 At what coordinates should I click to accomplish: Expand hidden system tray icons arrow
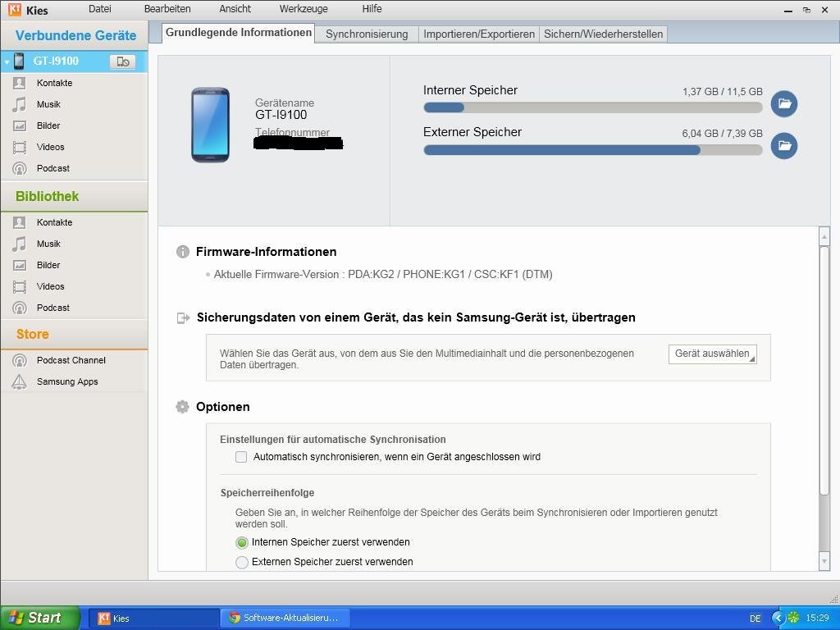click(x=778, y=618)
